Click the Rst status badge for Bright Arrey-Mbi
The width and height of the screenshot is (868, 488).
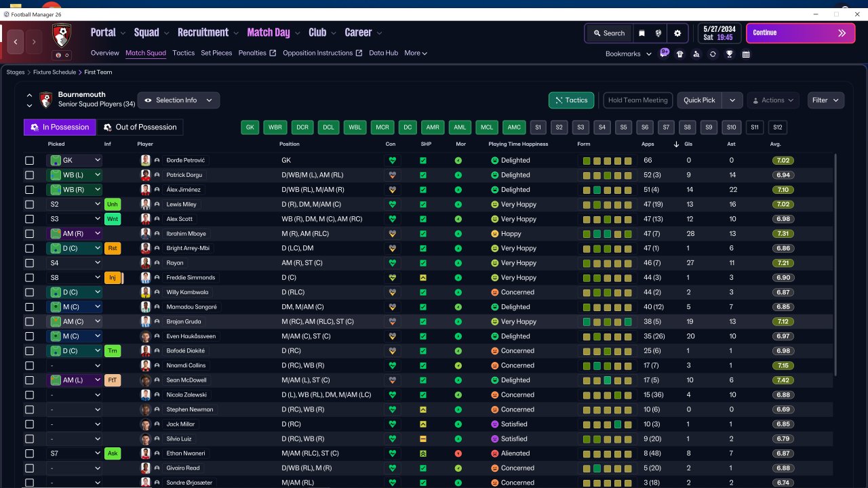pos(113,248)
